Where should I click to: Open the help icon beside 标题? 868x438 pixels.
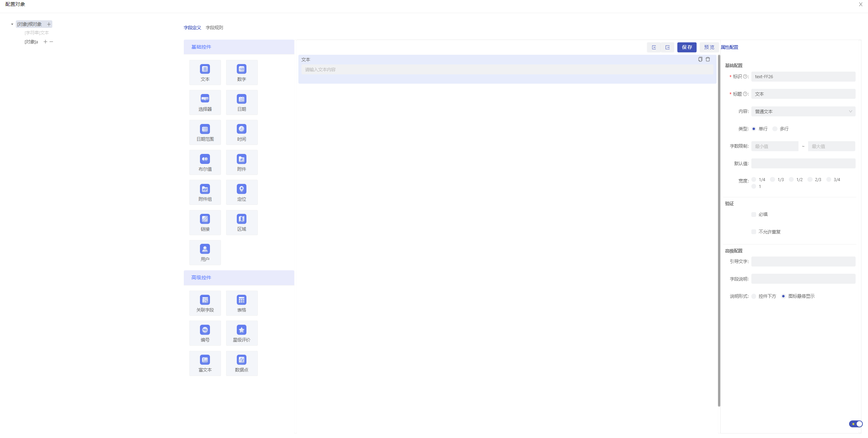click(745, 94)
